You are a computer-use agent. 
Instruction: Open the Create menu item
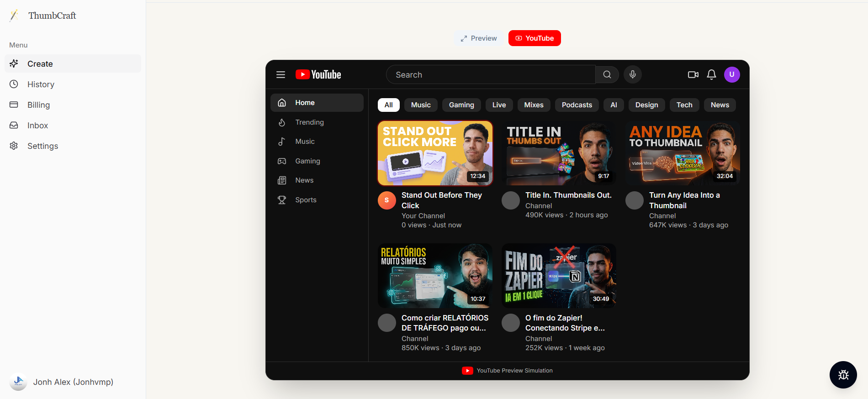tap(73, 63)
